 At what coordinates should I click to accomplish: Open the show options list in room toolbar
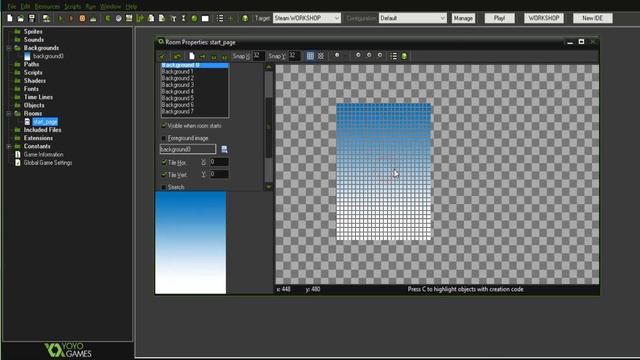tap(393, 56)
